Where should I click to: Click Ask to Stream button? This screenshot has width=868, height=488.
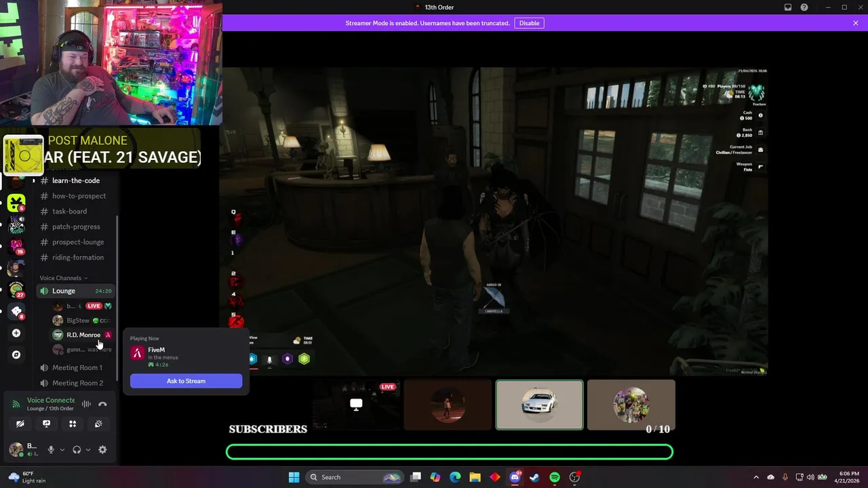(186, 381)
